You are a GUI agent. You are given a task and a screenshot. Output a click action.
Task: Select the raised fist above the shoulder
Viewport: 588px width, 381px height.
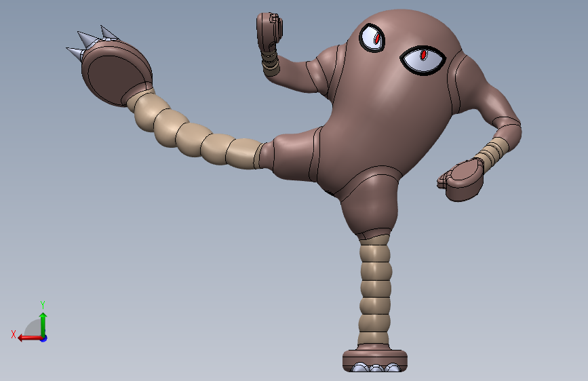[269, 31]
